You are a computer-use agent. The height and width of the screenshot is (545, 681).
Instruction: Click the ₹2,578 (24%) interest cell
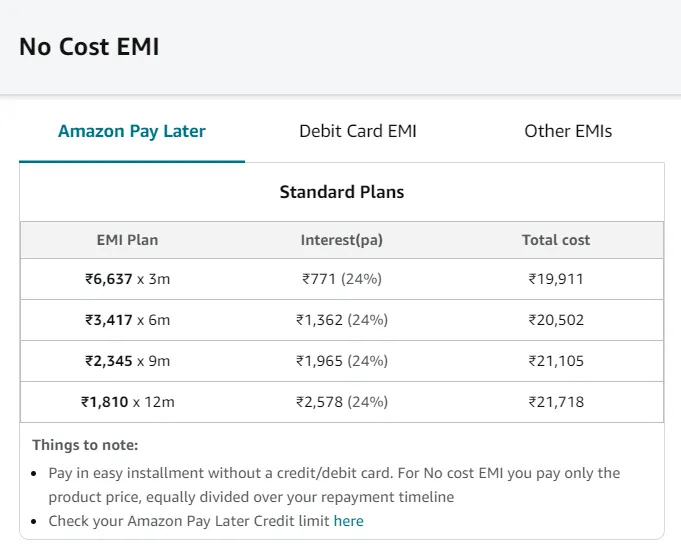point(342,402)
